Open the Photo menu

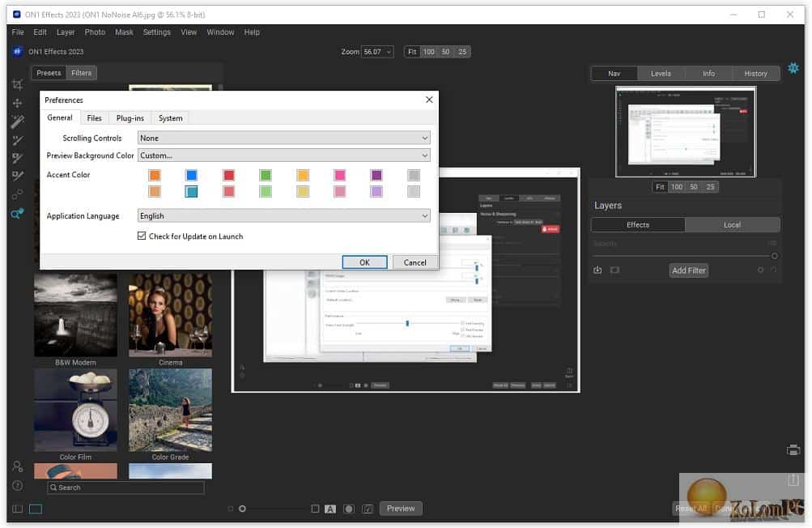click(95, 32)
